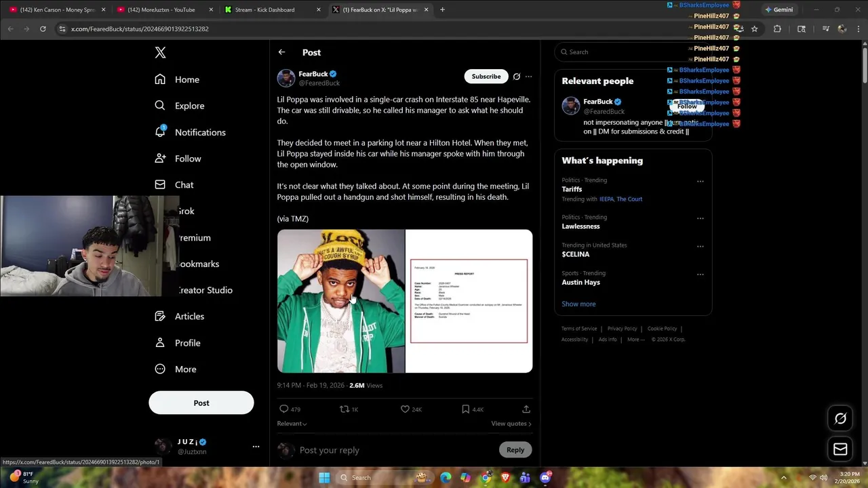Screen dimensions: 868x488
Task: Click the repost icon with 1K
Action: click(344, 409)
